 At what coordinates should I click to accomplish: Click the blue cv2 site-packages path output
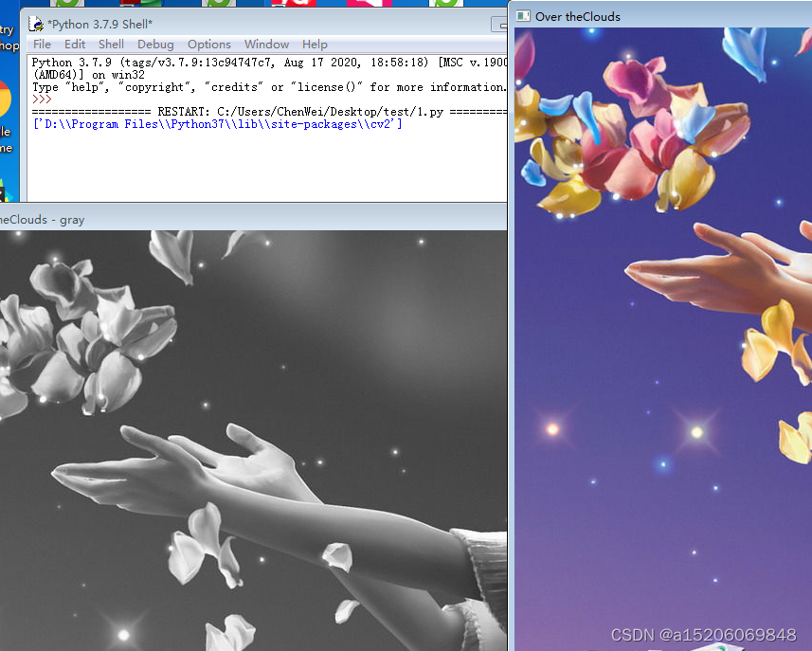click(217, 124)
